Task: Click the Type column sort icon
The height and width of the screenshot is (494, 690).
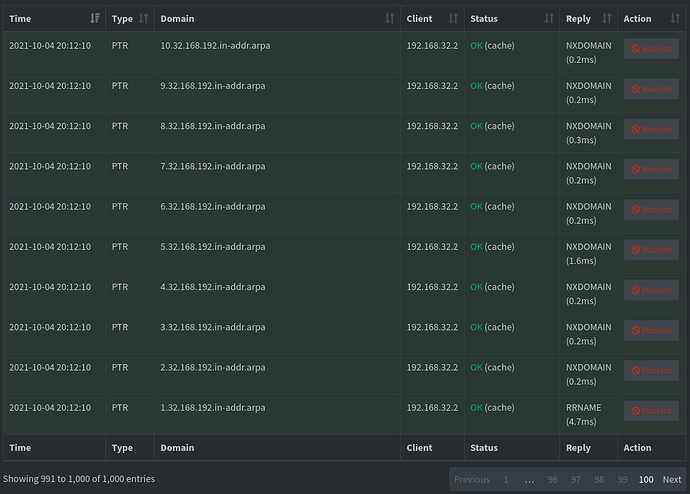Action: point(144,19)
